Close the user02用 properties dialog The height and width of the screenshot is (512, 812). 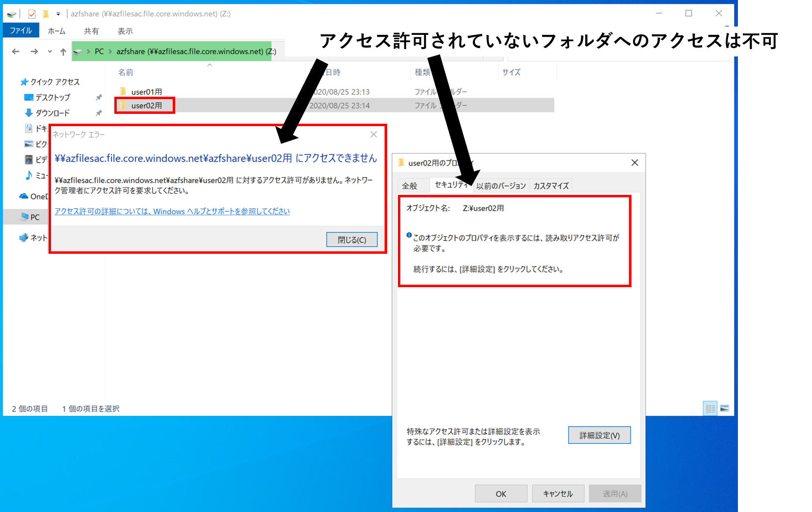(635, 162)
